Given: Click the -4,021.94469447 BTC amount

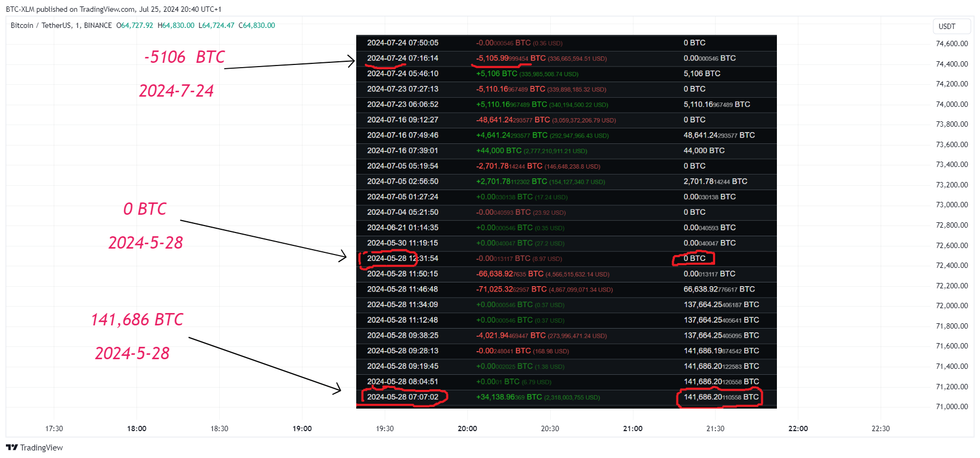Looking at the screenshot, I should pyautogui.click(x=511, y=335).
